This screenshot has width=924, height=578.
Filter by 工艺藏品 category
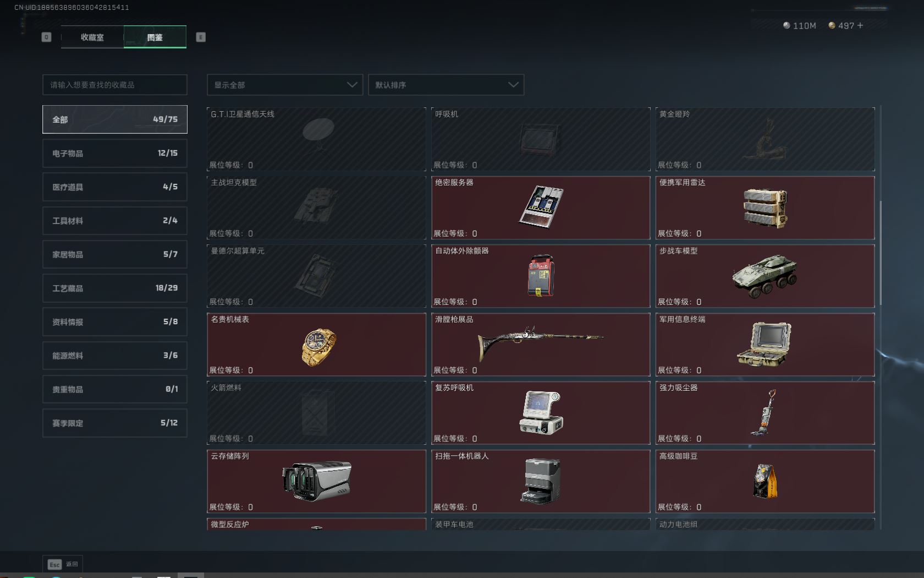[115, 288]
